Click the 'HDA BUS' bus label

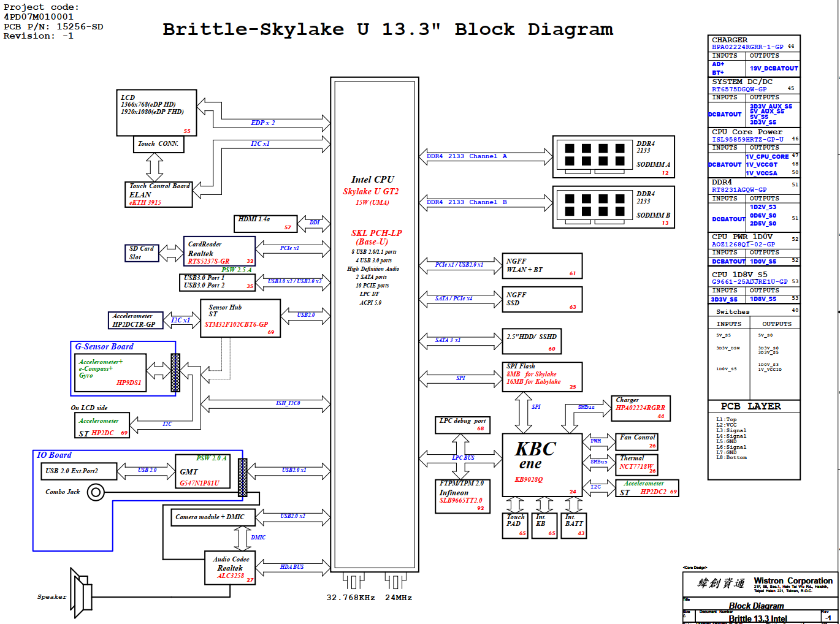tap(292, 567)
